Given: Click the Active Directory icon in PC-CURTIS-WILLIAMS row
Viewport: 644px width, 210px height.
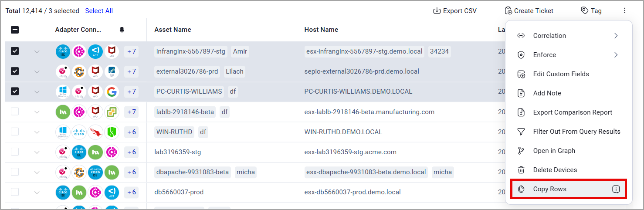Looking at the screenshot, I should coord(63,91).
